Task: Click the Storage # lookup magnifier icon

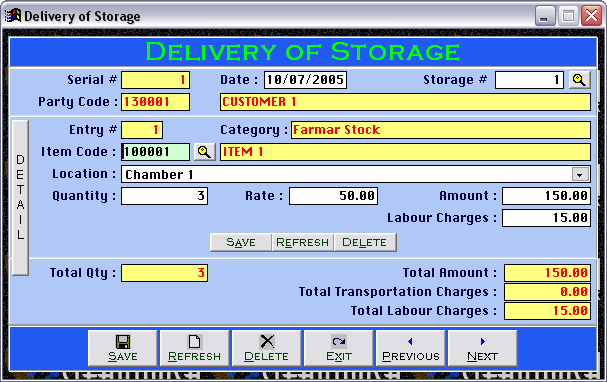Action: click(x=580, y=80)
